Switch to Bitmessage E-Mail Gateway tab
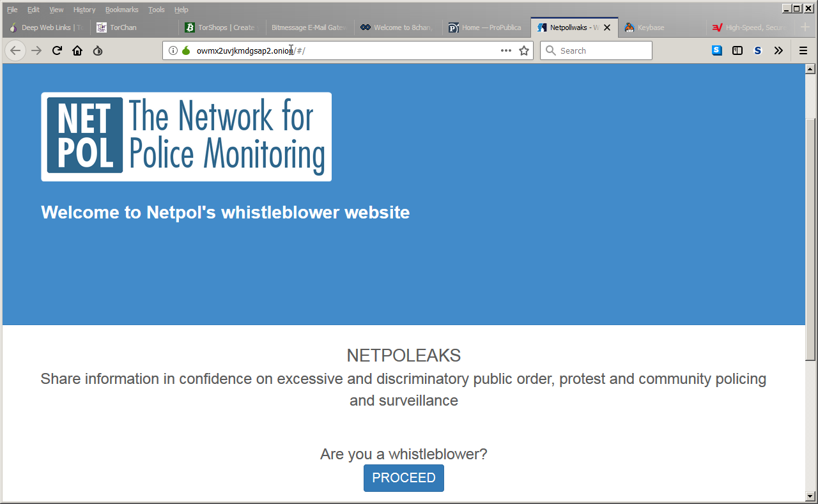Image resolution: width=818 pixels, height=504 pixels. [x=311, y=27]
